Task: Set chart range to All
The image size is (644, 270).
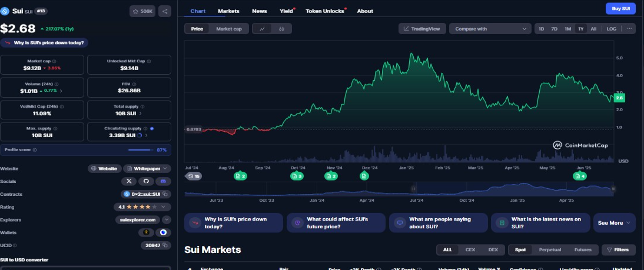Action: [x=593, y=29]
